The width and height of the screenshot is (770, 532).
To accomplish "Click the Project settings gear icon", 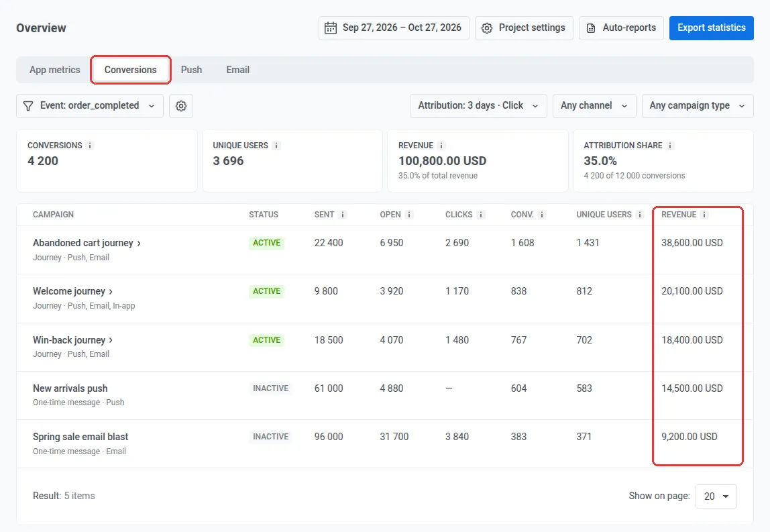I will click(487, 28).
